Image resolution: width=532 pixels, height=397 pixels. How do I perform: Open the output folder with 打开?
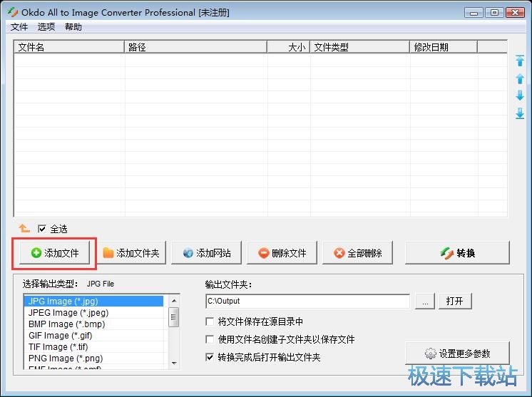[455, 301]
